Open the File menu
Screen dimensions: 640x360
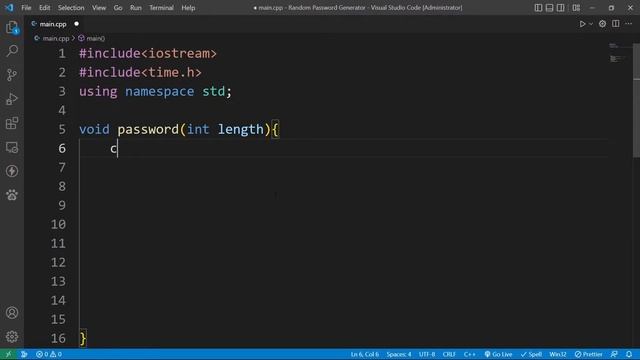(26, 8)
